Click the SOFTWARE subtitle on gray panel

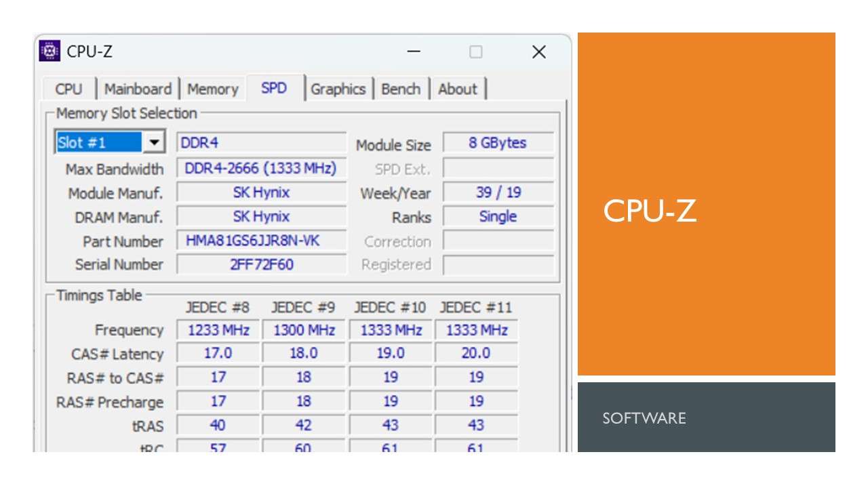(x=644, y=418)
